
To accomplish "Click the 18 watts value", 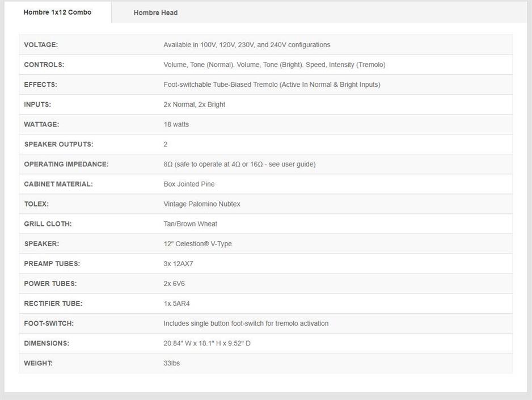I will [176, 124].
